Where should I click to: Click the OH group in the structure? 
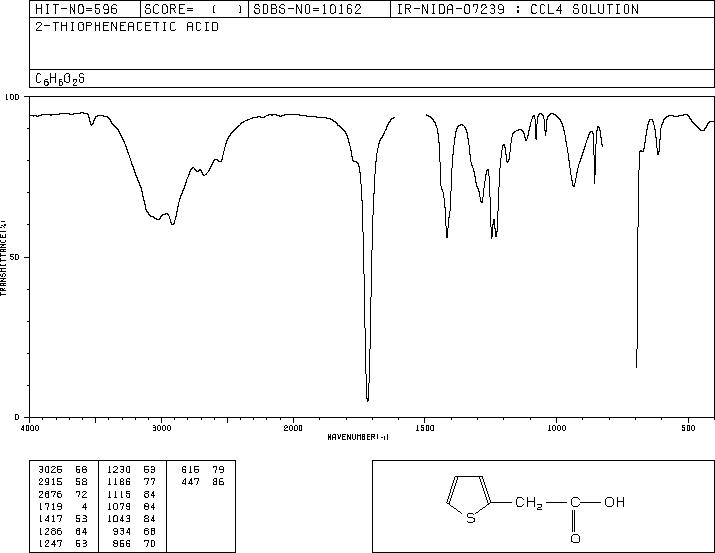click(x=614, y=502)
